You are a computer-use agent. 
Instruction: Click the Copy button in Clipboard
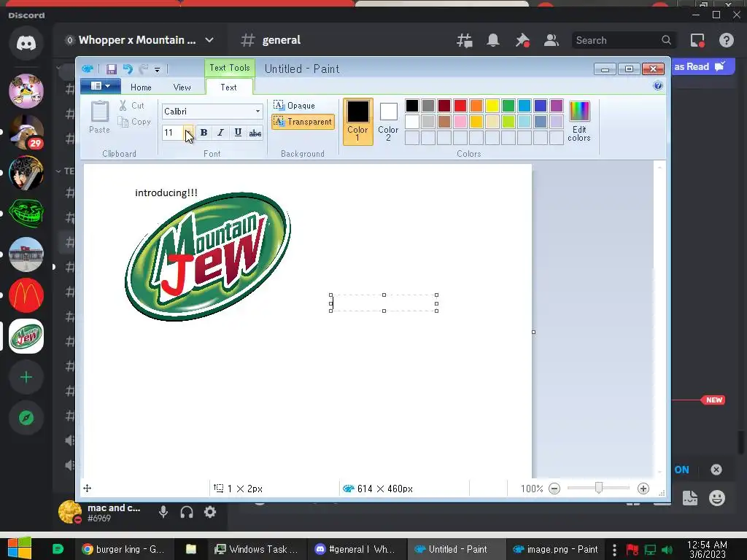point(134,122)
